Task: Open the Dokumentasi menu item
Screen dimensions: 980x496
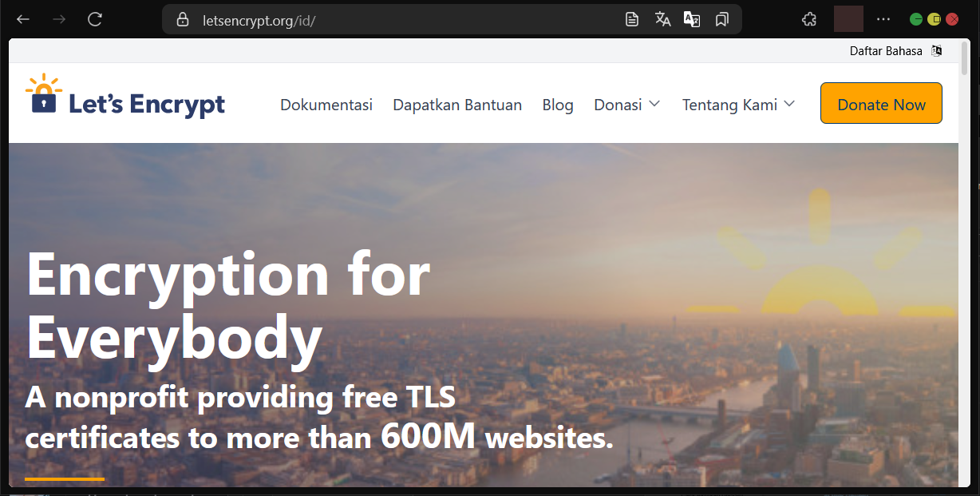Action: click(x=326, y=105)
